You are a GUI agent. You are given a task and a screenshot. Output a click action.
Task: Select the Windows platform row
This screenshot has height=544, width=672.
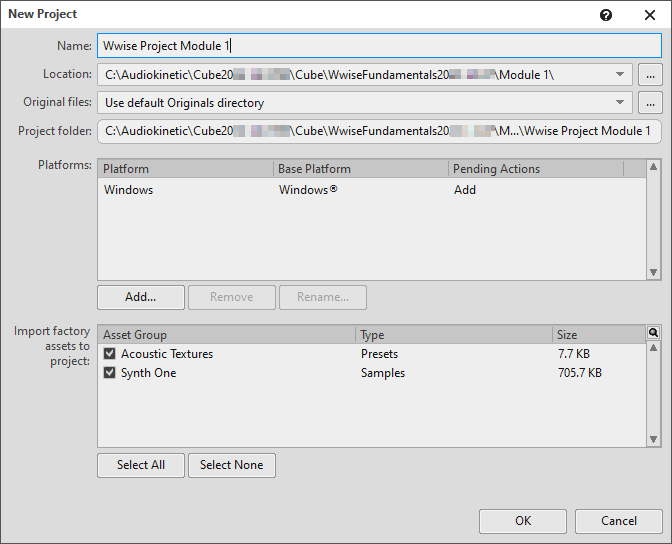[372, 189]
